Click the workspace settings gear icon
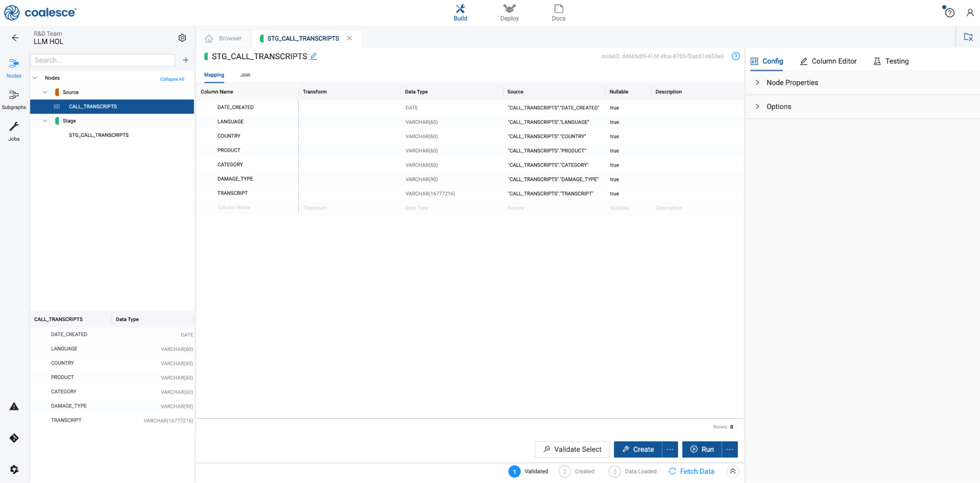 click(182, 38)
